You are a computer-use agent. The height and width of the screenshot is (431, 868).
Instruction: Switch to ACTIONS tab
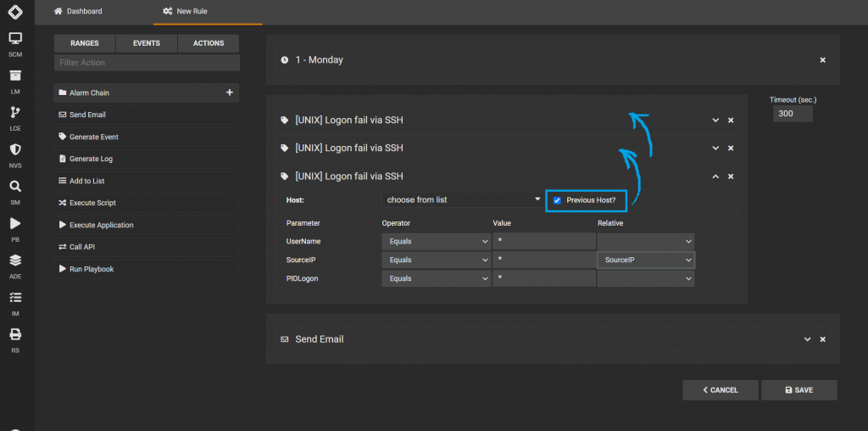[x=209, y=43]
